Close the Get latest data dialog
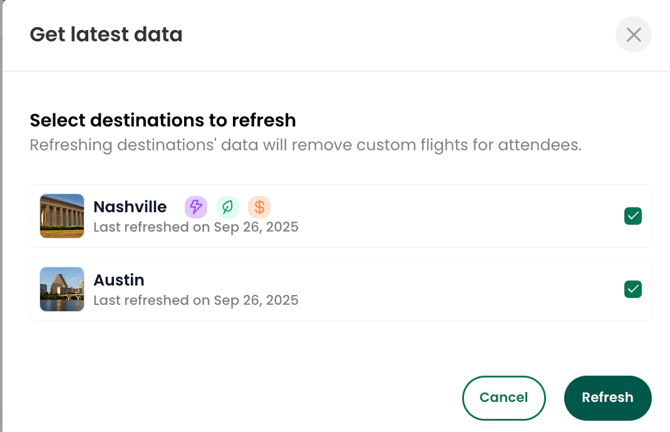 point(634,35)
